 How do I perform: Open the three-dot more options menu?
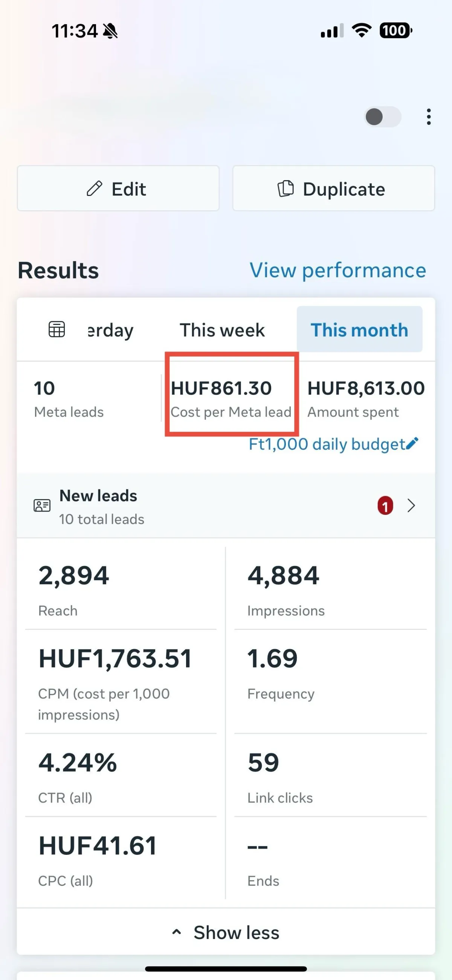(428, 117)
